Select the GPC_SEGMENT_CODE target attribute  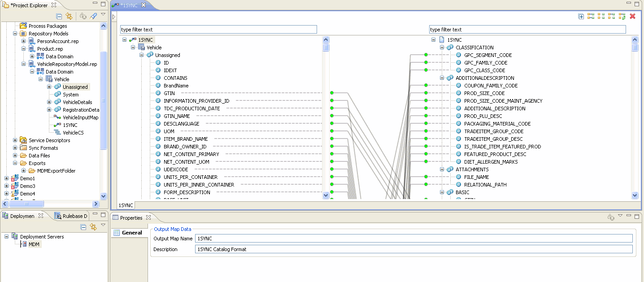point(488,55)
